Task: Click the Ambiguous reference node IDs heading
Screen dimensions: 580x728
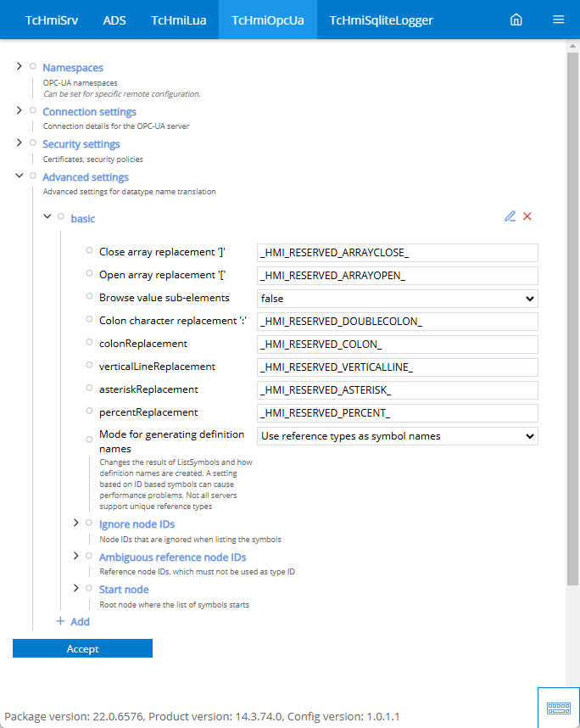Action: [173, 557]
